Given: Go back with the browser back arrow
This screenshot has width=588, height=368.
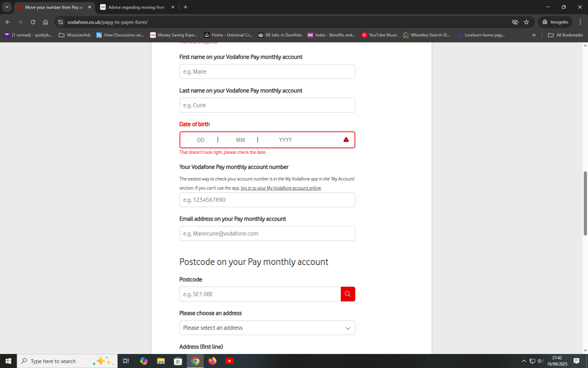Looking at the screenshot, I should coord(8,22).
